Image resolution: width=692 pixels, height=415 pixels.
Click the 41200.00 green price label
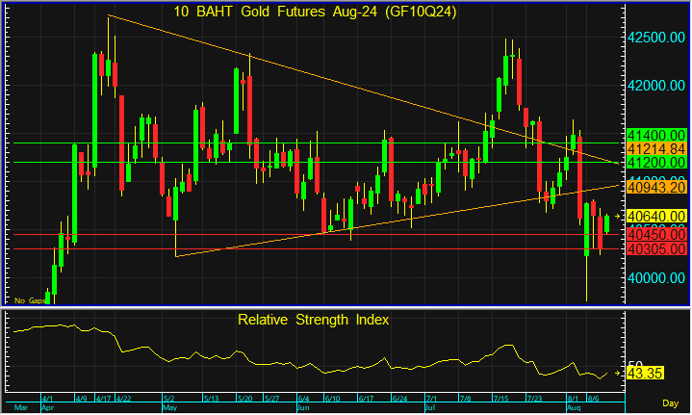point(653,162)
